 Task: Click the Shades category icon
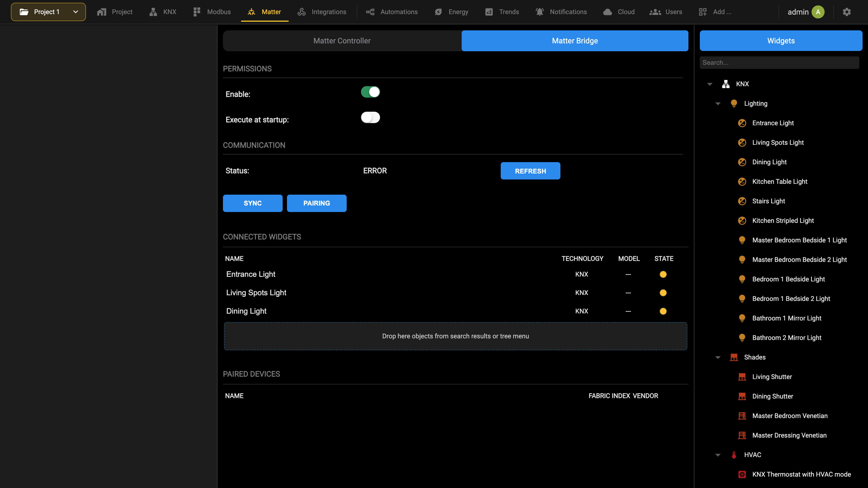click(734, 357)
